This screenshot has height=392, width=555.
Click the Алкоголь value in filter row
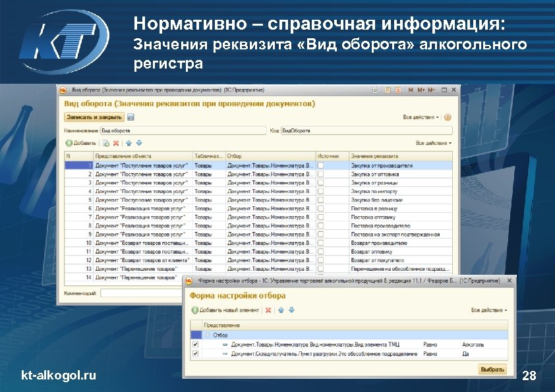coord(473,345)
